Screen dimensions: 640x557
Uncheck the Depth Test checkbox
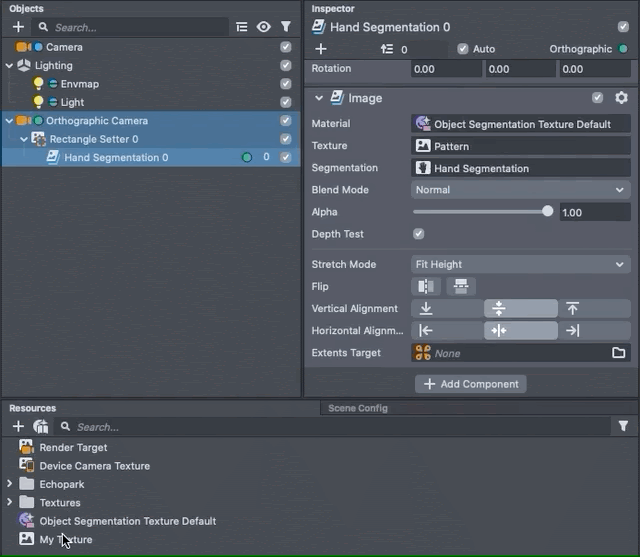tap(419, 234)
